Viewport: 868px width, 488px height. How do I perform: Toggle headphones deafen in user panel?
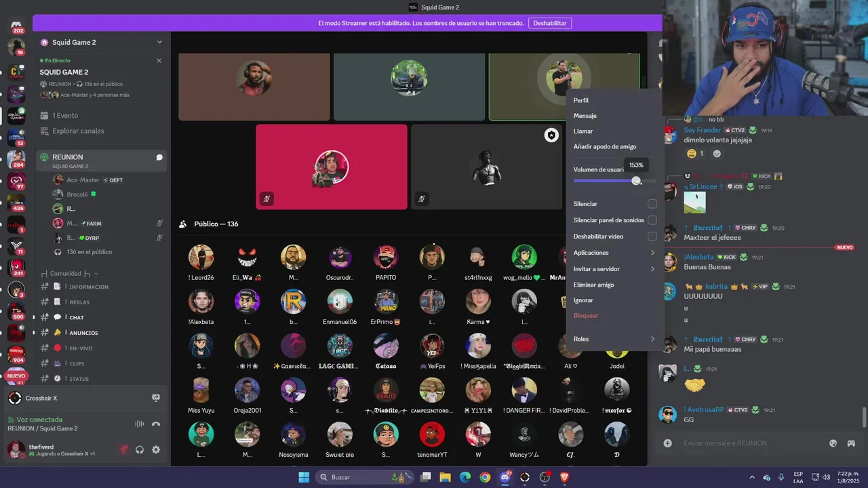click(x=140, y=449)
